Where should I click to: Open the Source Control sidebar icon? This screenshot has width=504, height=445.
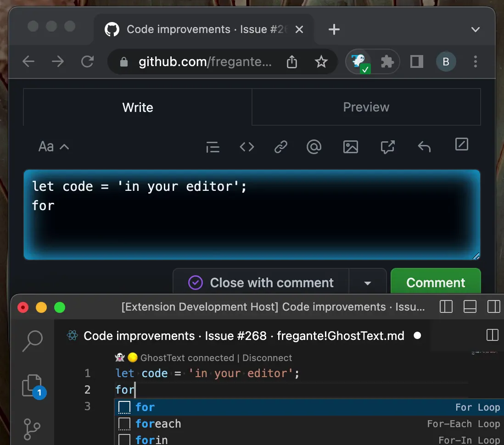(x=32, y=429)
